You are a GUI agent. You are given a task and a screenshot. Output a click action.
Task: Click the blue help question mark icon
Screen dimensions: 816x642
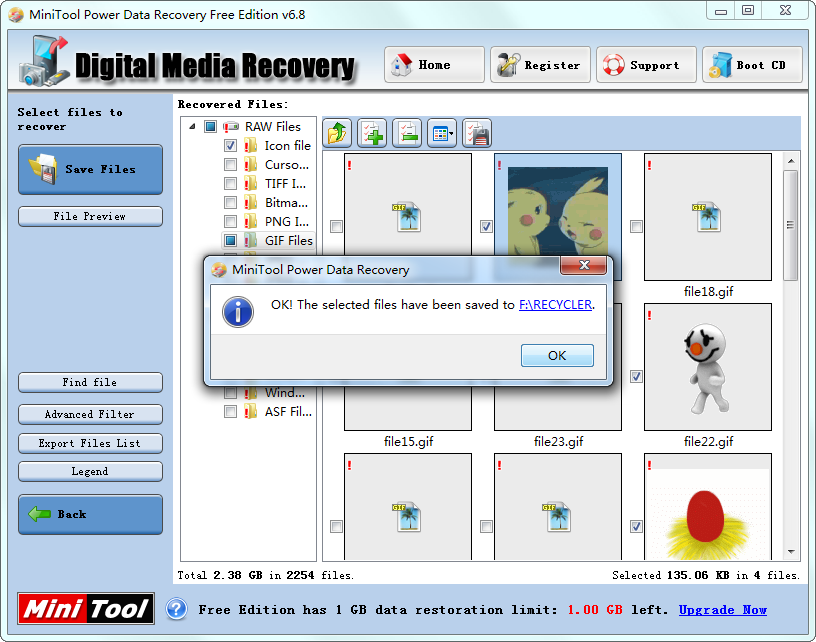(x=176, y=609)
